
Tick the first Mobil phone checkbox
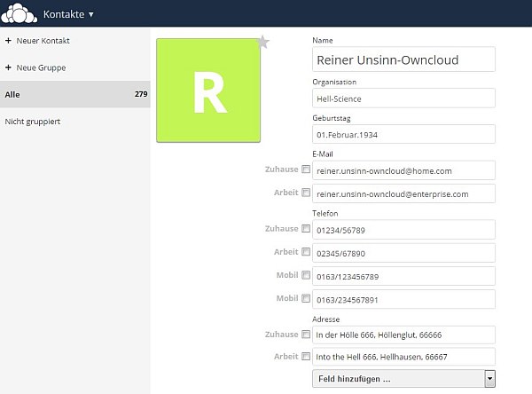pos(306,275)
